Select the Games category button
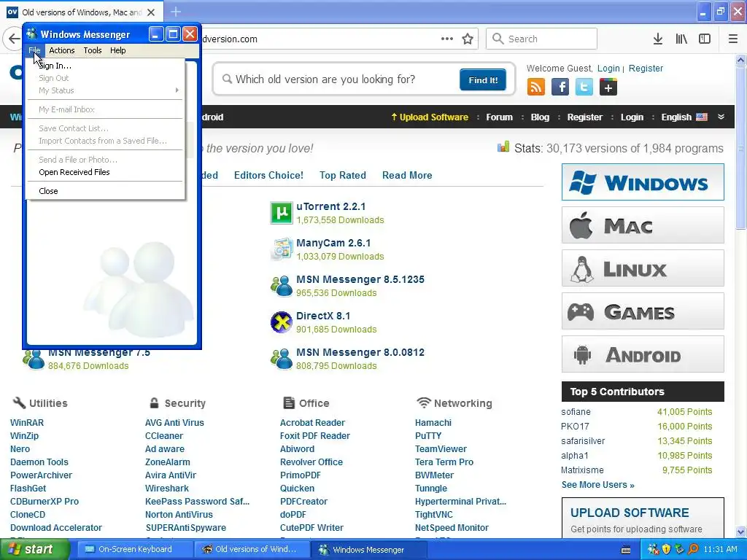747x560 pixels. tap(643, 311)
